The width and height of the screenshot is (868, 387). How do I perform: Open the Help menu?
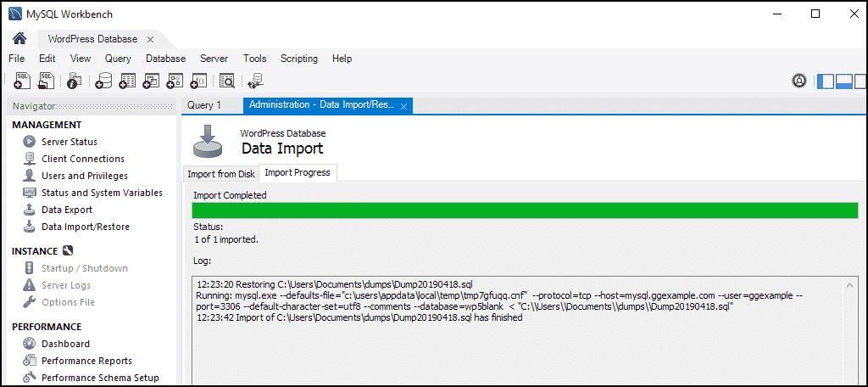342,59
